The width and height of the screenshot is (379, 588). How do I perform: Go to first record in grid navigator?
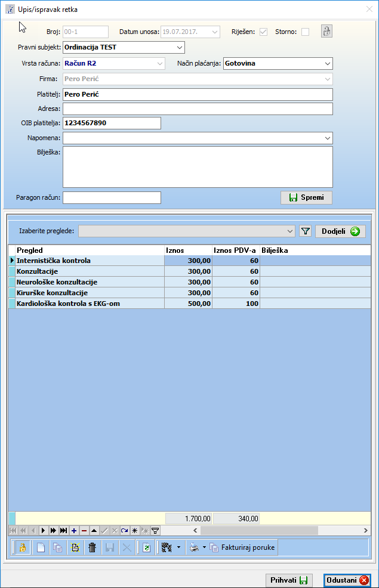click(x=13, y=530)
